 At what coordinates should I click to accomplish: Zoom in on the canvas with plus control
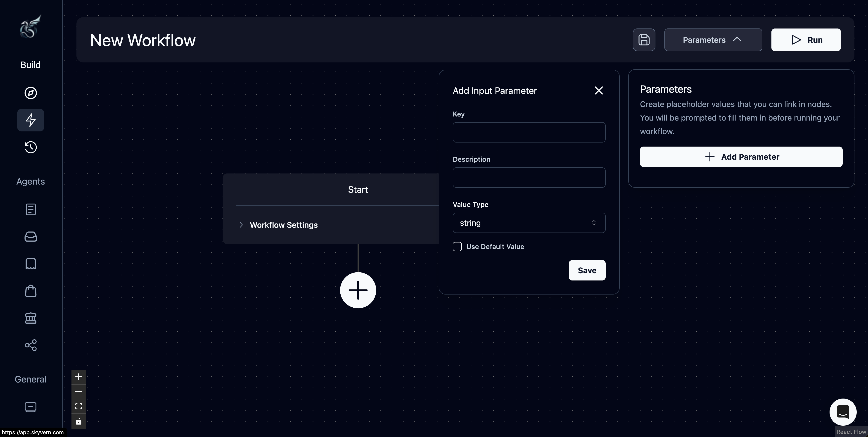78,377
